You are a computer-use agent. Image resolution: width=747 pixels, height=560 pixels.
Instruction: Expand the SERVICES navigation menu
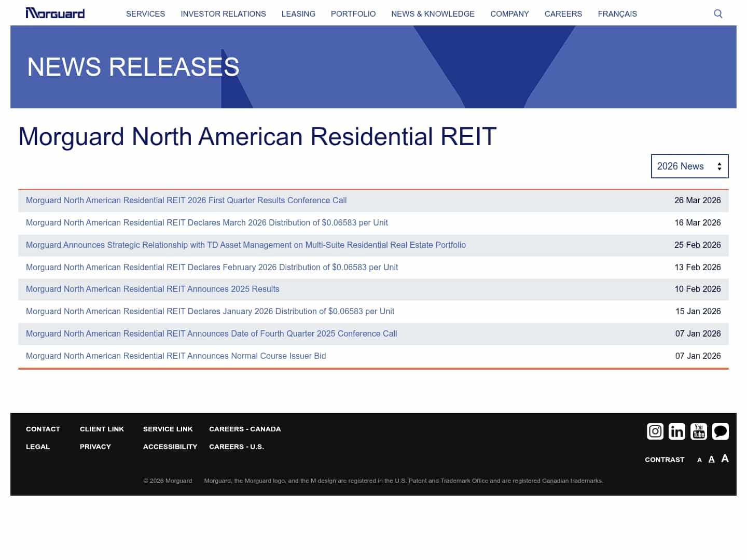[145, 14]
